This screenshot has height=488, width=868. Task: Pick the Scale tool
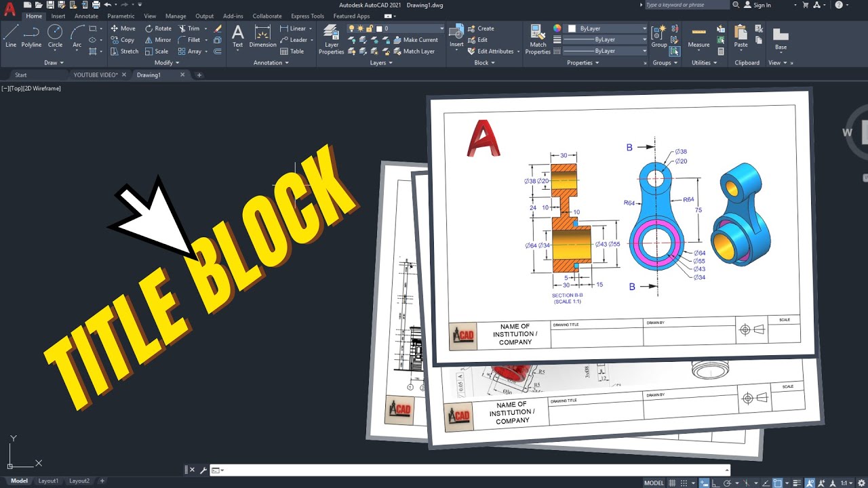[x=157, y=52]
